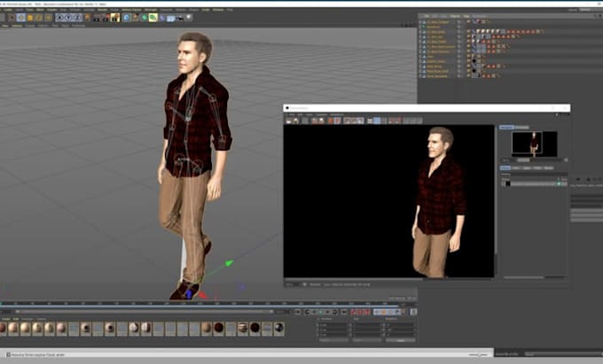The height and width of the screenshot is (364, 603).
Task: Click the timeline preview range slider bar
Action: pos(145,312)
